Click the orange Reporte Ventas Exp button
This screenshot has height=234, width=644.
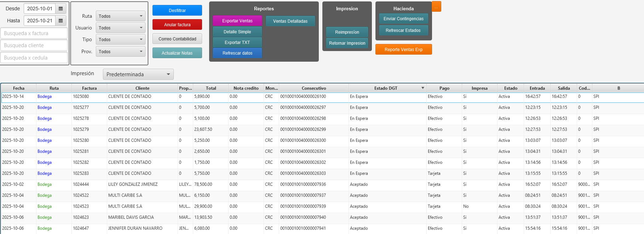[403, 50]
